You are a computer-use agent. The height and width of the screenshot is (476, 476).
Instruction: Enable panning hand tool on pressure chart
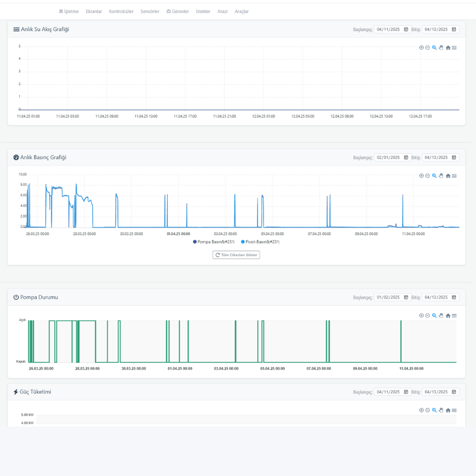(x=441, y=176)
